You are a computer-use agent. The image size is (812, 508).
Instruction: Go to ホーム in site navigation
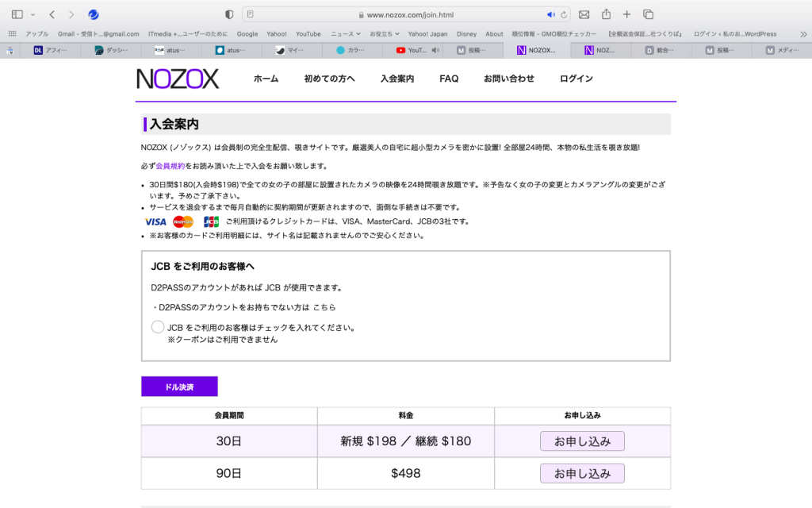pos(266,79)
